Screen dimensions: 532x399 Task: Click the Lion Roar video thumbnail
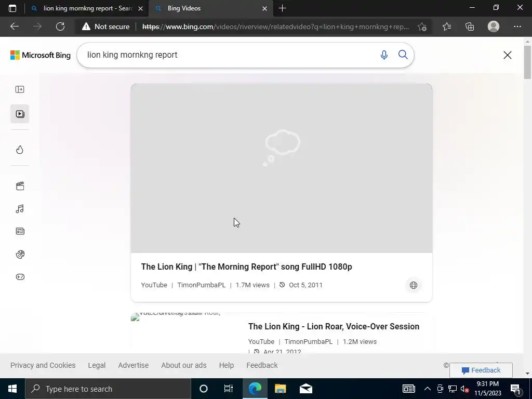tap(185, 332)
